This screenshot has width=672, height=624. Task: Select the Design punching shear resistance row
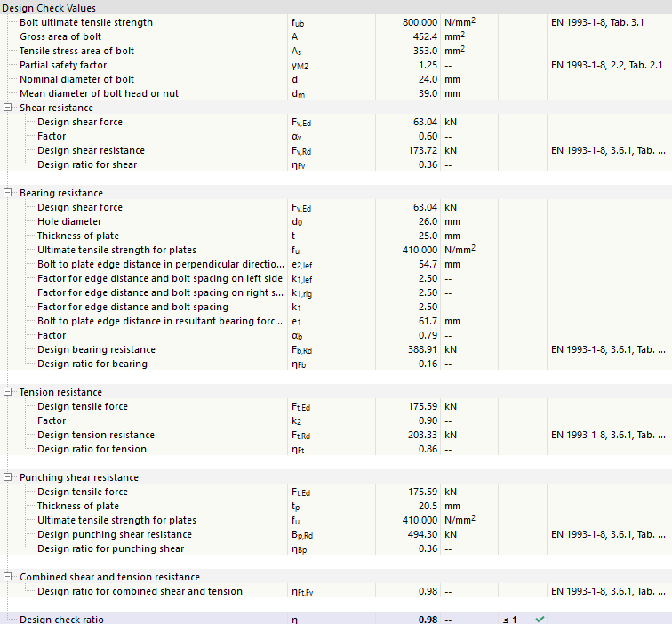pyautogui.click(x=115, y=534)
